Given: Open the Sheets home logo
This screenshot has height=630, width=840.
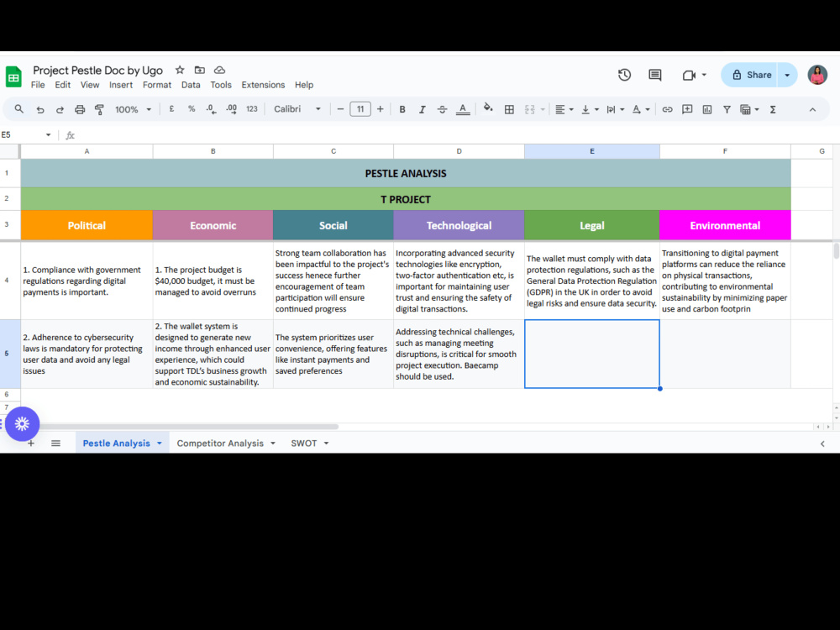Looking at the screenshot, I should 13,76.
